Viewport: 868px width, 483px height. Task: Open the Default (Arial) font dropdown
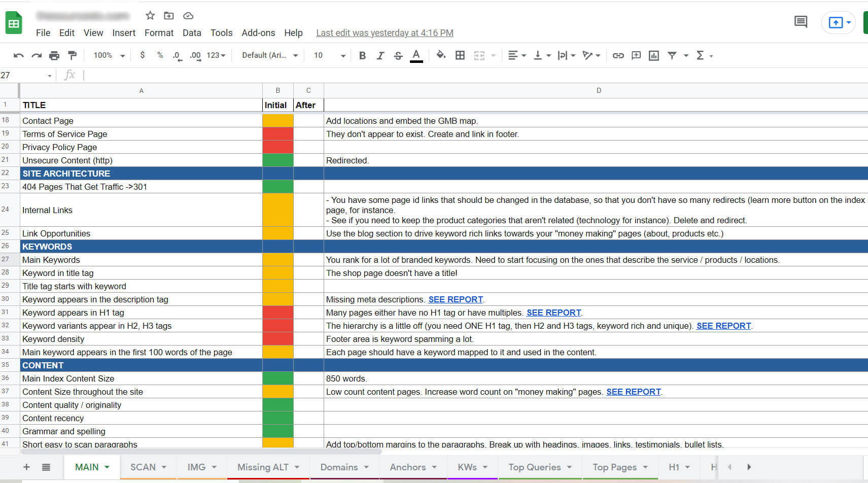click(270, 55)
